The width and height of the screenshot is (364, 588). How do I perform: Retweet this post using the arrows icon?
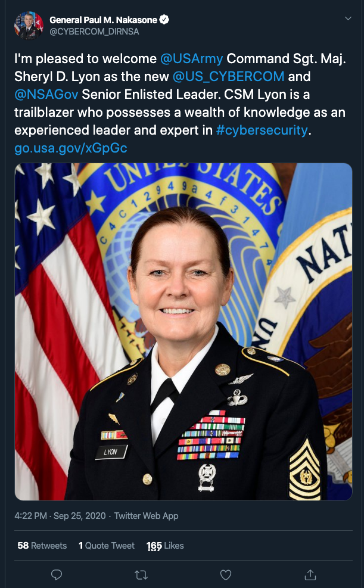[141, 574]
